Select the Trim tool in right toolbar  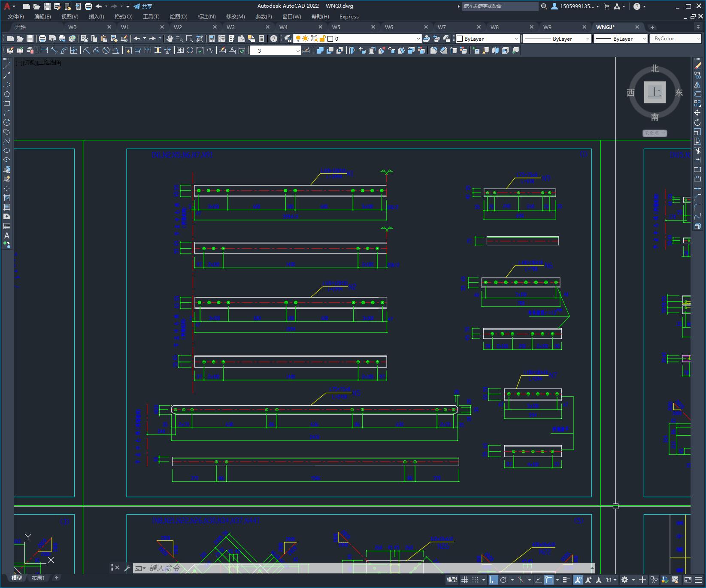pyautogui.click(x=697, y=151)
